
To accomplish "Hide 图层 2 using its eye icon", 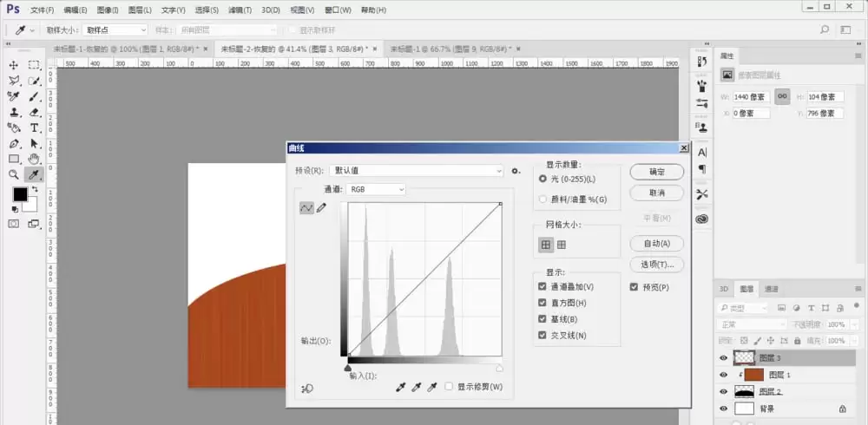I will (723, 392).
